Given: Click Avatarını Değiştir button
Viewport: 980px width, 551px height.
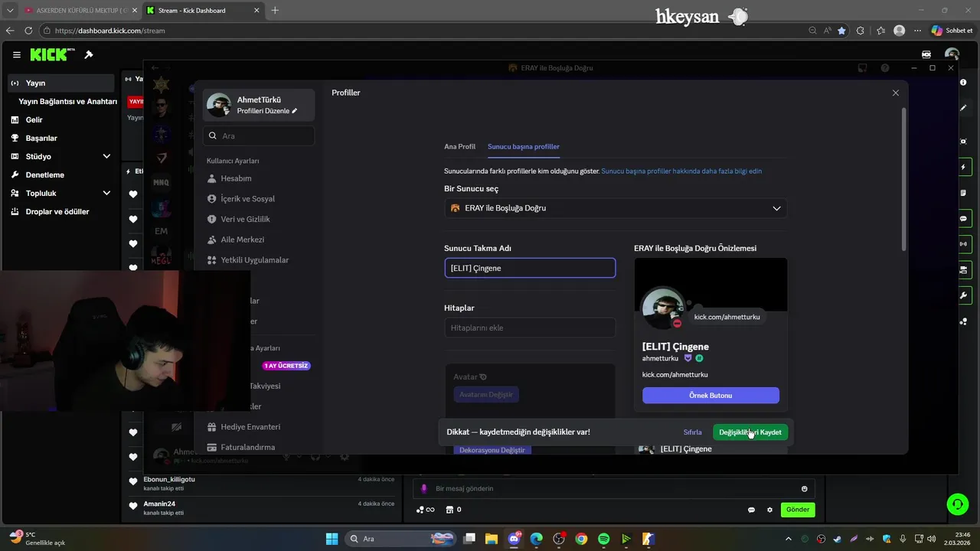Looking at the screenshot, I should pyautogui.click(x=486, y=395).
